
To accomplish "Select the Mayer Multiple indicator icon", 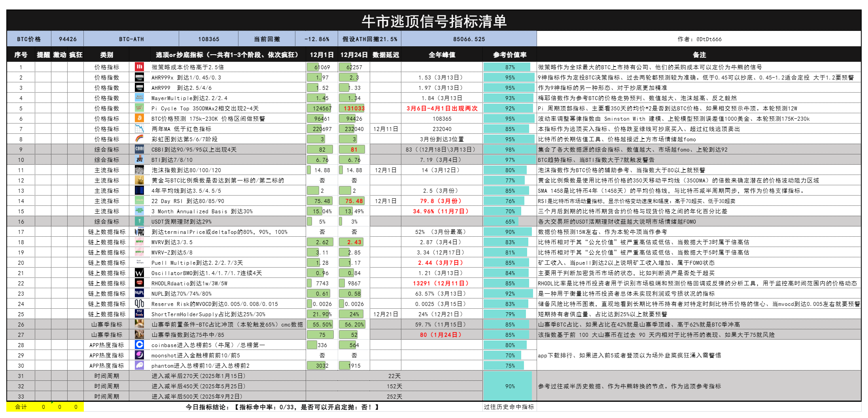I will tap(139, 98).
